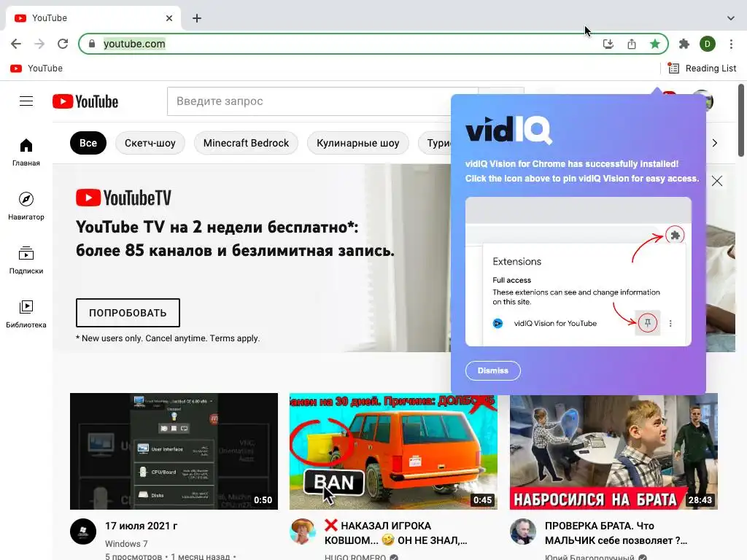This screenshot has height=560, width=747.
Task: Click the YouTubeTV logo in banner
Action: [x=123, y=198]
